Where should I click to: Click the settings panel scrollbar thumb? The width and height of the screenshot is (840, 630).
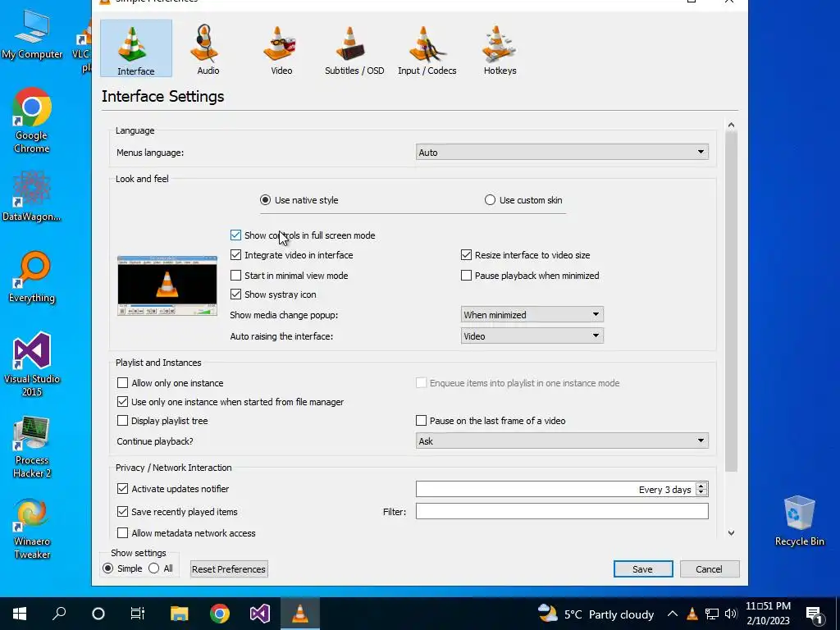point(731,300)
